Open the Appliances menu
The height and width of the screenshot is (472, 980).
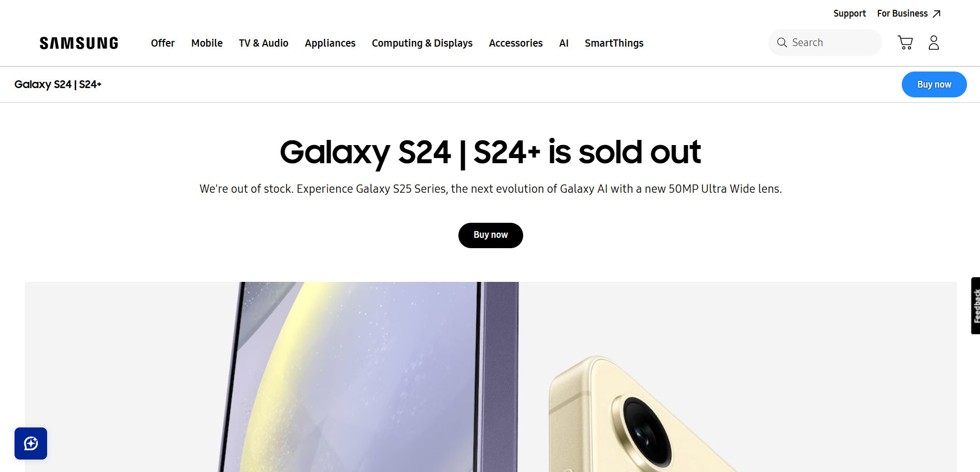click(330, 43)
